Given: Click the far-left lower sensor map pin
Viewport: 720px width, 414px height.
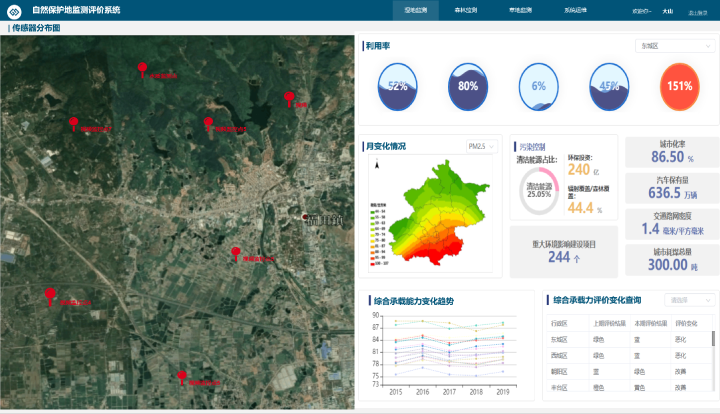Looking at the screenshot, I should [50, 294].
